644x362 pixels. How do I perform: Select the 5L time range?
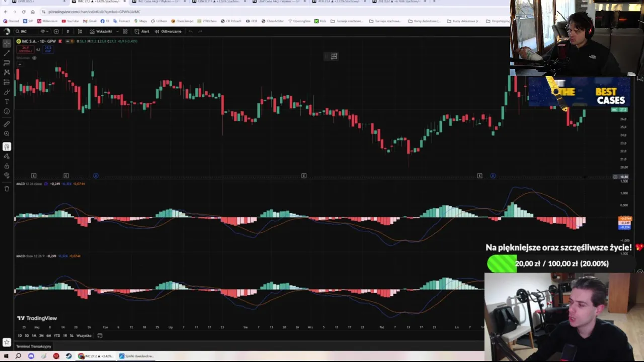tap(71, 336)
